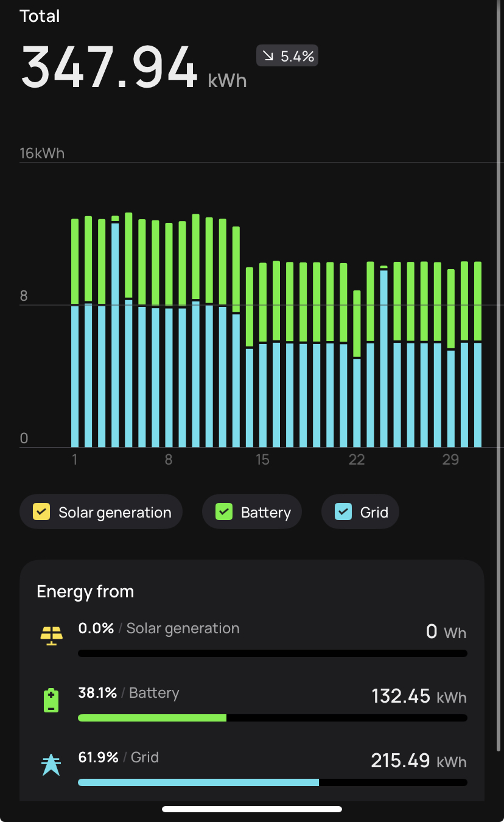The width and height of the screenshot is (504, 822).
Task: Tap the home indicator bar at bottom
Action: [x=252, y=809]
